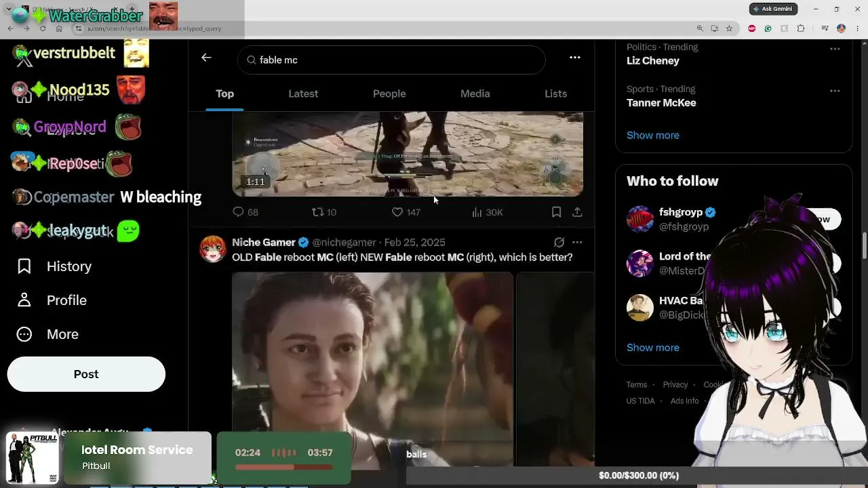This screenshot has width=868, height=488.
Task: Select the Top tab
Action: (224, 94)
